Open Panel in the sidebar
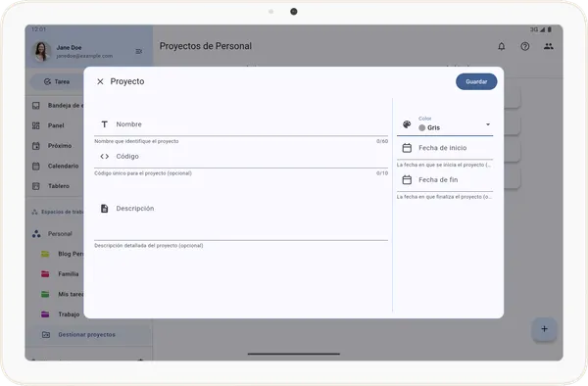 (x=55, y=125)
